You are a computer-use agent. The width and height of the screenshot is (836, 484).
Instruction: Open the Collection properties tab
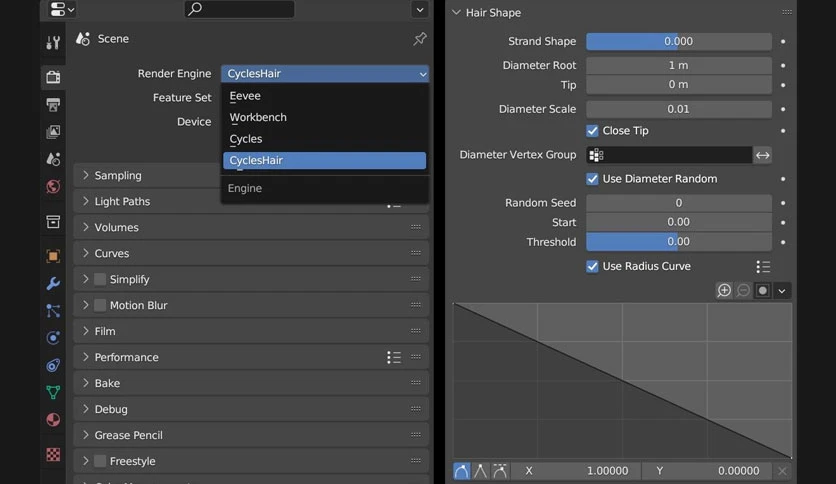53,222
